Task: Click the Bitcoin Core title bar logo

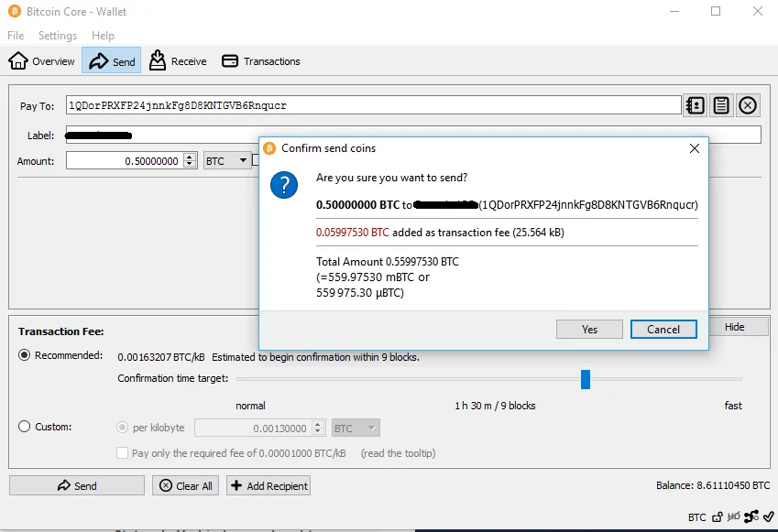Action: point(15,11)
